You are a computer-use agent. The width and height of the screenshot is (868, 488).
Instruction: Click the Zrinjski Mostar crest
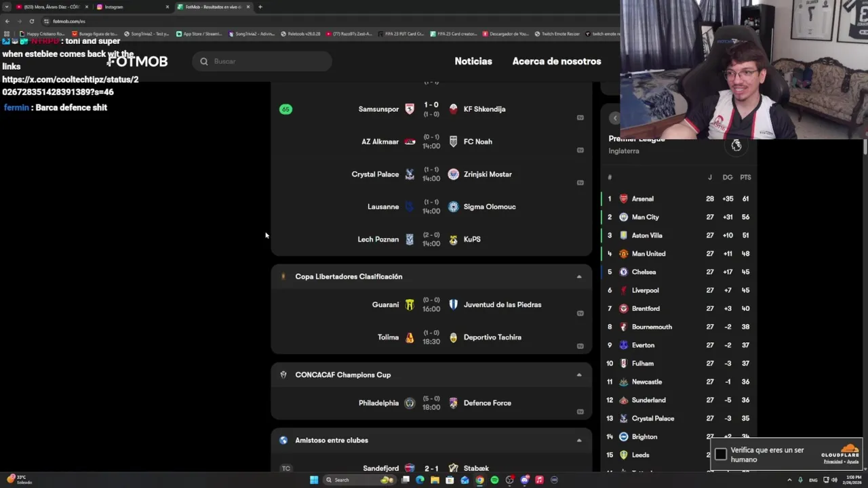click(x=454, y=174)
